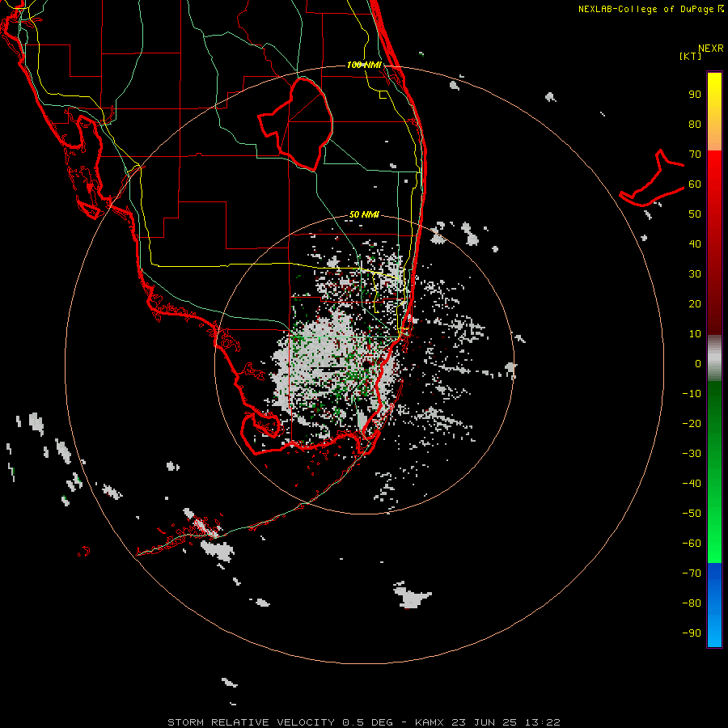Click the 90 value on the velocity scale
Viewport: 728px width, 728px height.
coord(695,95)
